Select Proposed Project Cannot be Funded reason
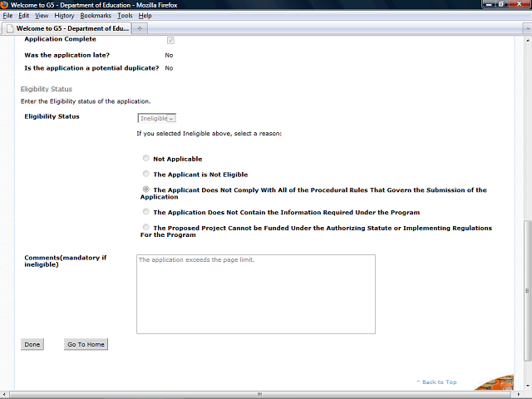Image resolution: width=532 pixels, height=399 pixels. tap(146, 227)
